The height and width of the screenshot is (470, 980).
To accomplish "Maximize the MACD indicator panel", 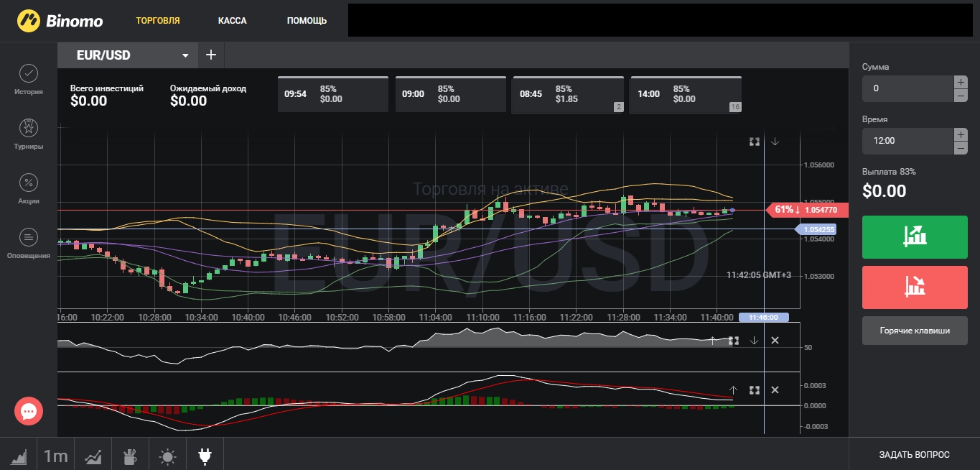I will [x=755, y=390].
